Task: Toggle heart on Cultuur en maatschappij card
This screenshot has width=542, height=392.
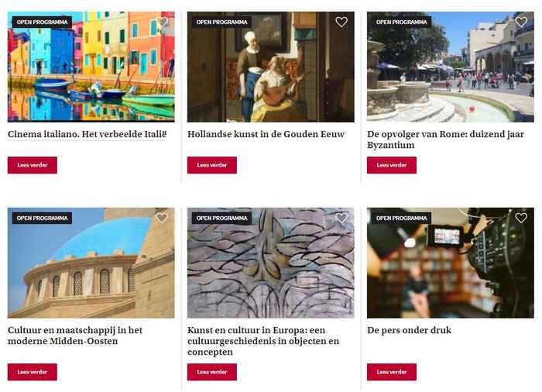Action: [162, 218]
